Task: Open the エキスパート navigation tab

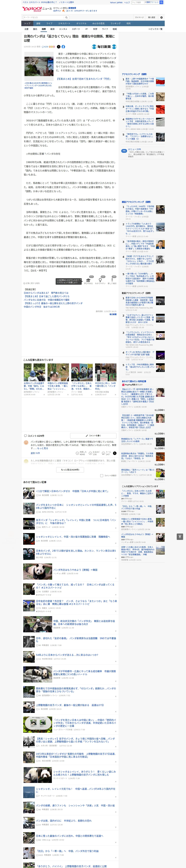Action: click(64, 24)
